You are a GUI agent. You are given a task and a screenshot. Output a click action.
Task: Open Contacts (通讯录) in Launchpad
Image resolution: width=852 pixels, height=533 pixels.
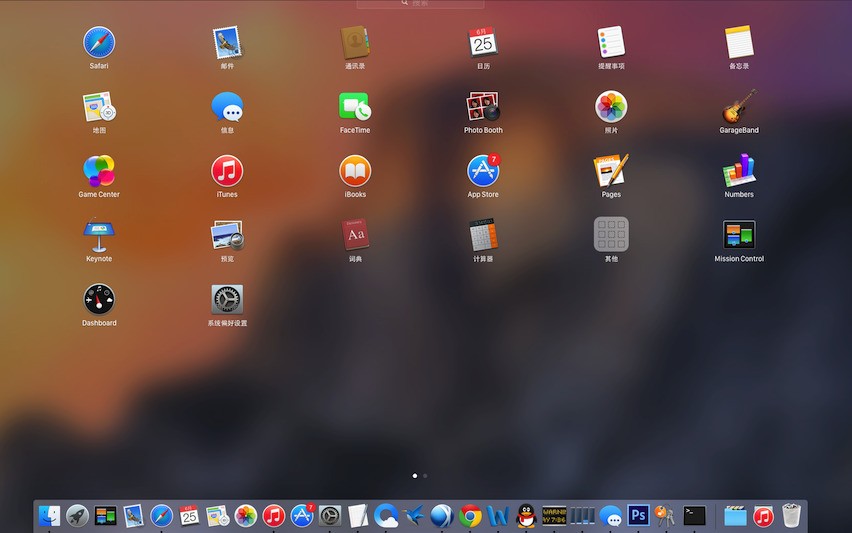pyautogui.click(x=355, y=42)
